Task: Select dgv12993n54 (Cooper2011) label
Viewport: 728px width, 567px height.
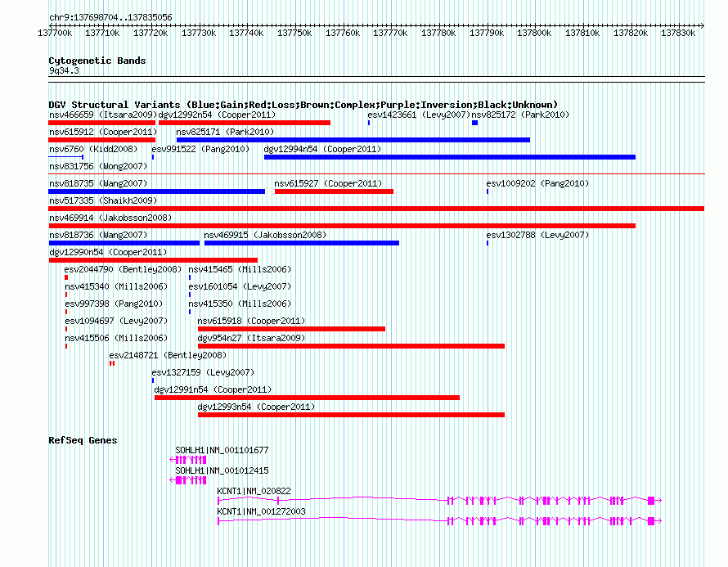Action: pos(256,407)
